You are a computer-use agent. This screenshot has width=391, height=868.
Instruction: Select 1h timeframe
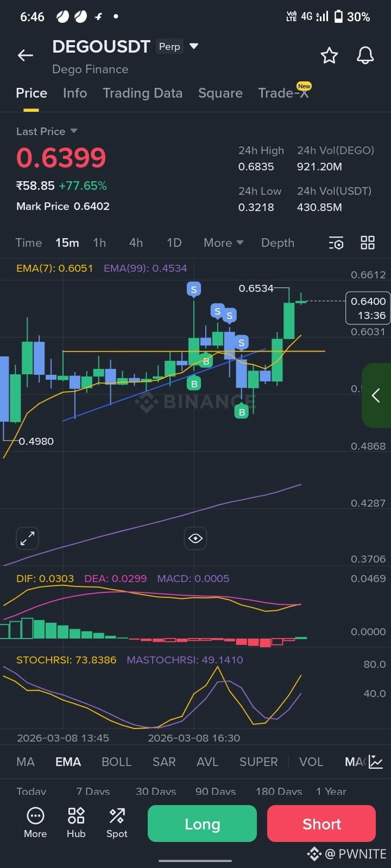pos(99,242)
